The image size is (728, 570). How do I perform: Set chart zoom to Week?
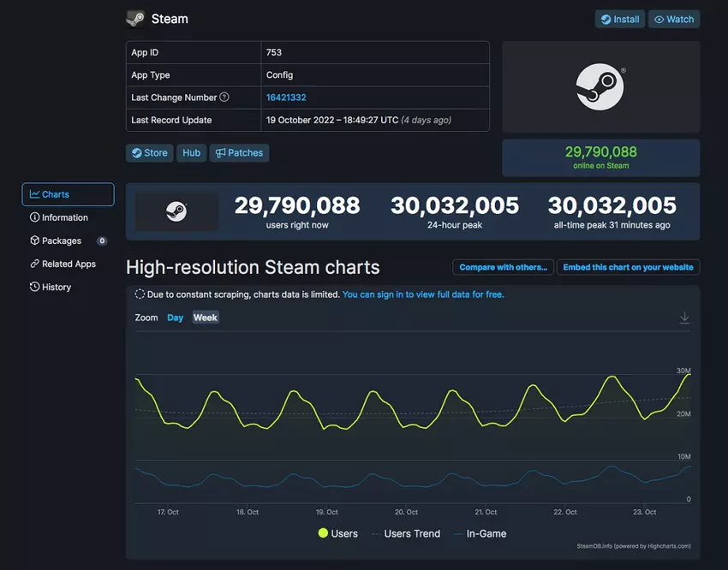point(206,318)
